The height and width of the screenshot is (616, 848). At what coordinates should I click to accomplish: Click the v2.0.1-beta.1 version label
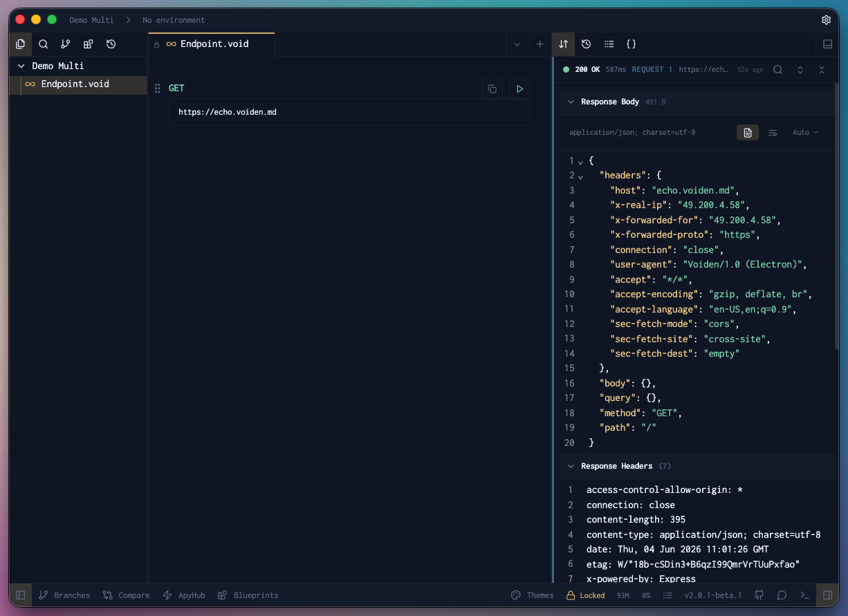click(712, 595)
